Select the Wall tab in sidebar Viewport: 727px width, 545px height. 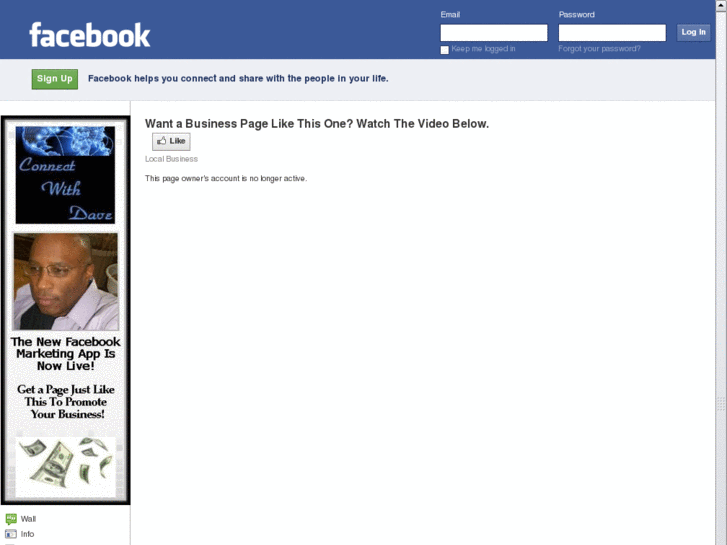pyautogui.click(x=21, y=519)
